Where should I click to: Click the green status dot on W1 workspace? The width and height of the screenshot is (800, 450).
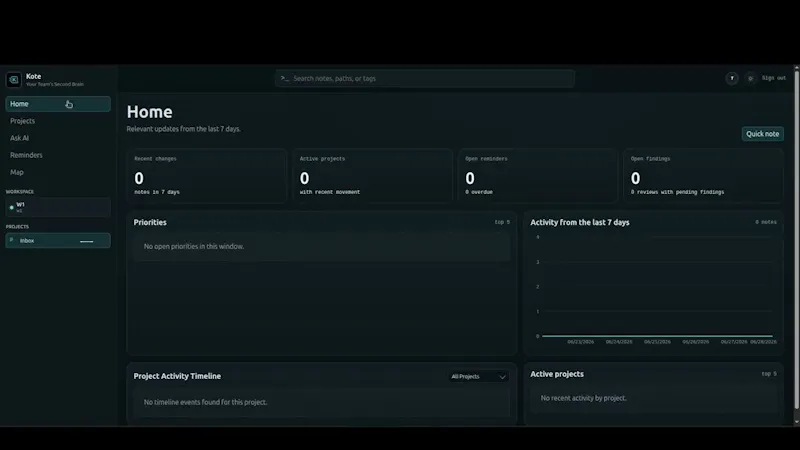pos(12,208)
